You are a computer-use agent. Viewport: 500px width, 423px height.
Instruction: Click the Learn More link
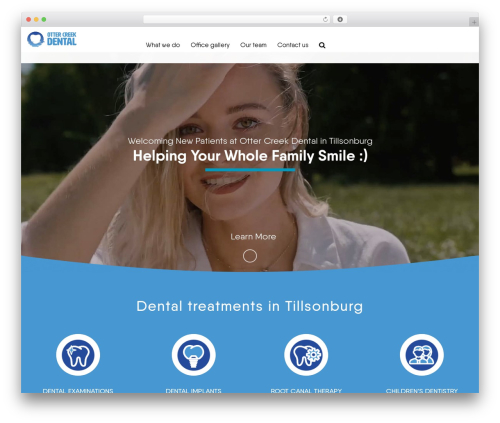point(253,237)
